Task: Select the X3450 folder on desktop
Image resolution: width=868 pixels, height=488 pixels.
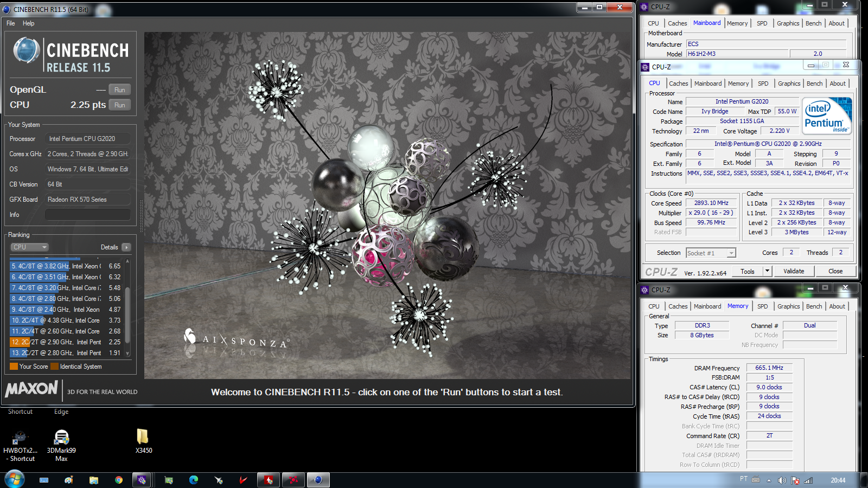Action: (143, 441)
